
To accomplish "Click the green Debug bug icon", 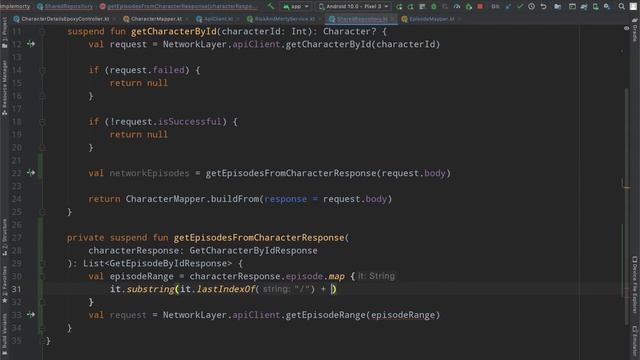I will (434, 7).
